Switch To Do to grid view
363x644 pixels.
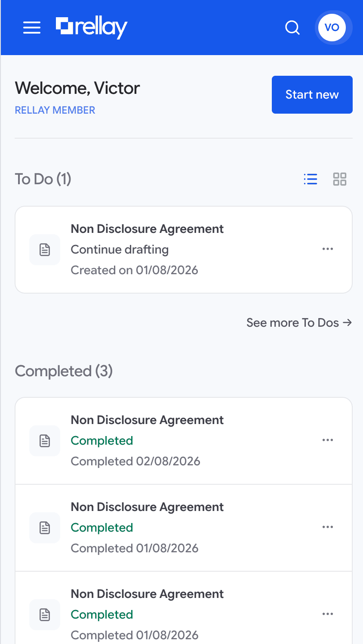[340, 179]
